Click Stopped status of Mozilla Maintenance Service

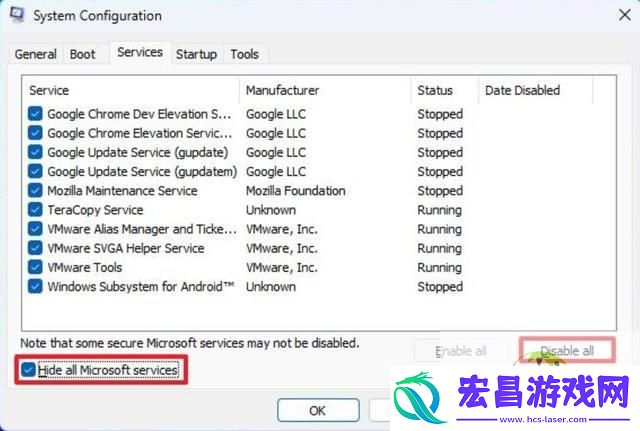[x=440, y=191]
